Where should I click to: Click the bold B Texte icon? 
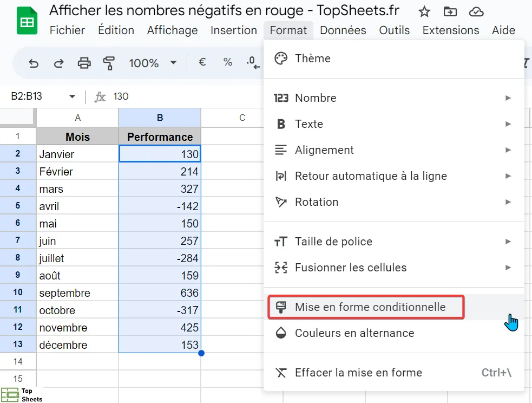click(281, 124)
